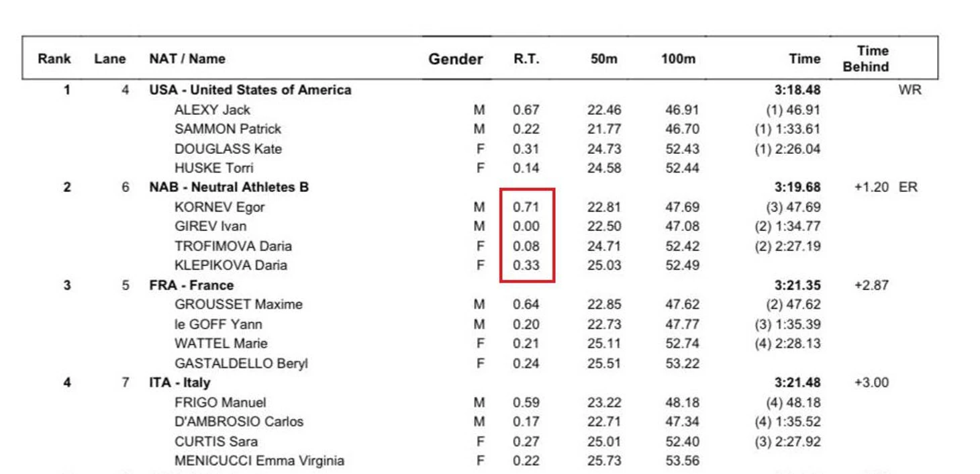Click the FRA - France team row

pyautogui.click(x=191, y=285)
